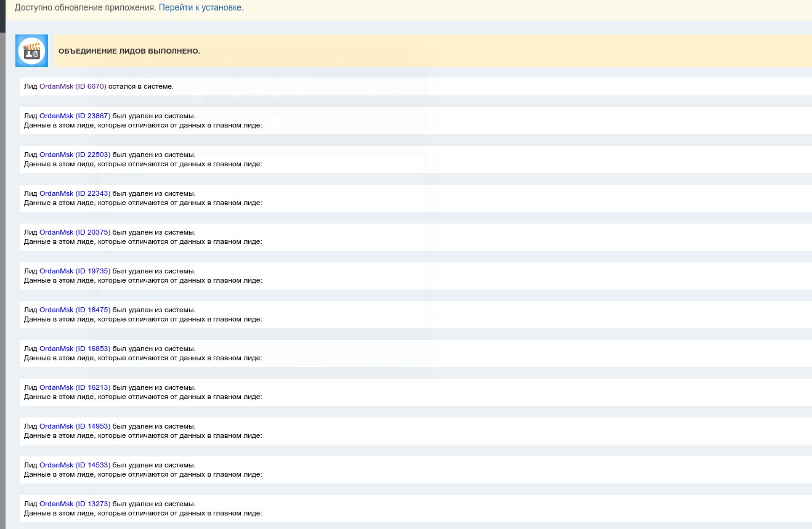Image resolution: width=812 pixels, height=529 pixels.
Task: Click the 'ОБЪЕДИНЕНИЕ ЛИДОВ ВЫПОЛНЕНО' banner heading
Action: [129, 51]
